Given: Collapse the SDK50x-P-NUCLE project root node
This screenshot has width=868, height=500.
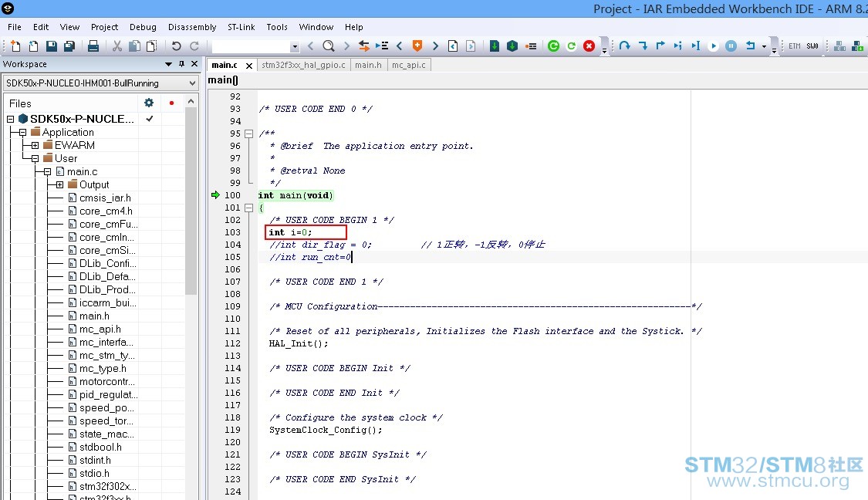Looking at the screenshot, I should [x=11, y=119].
